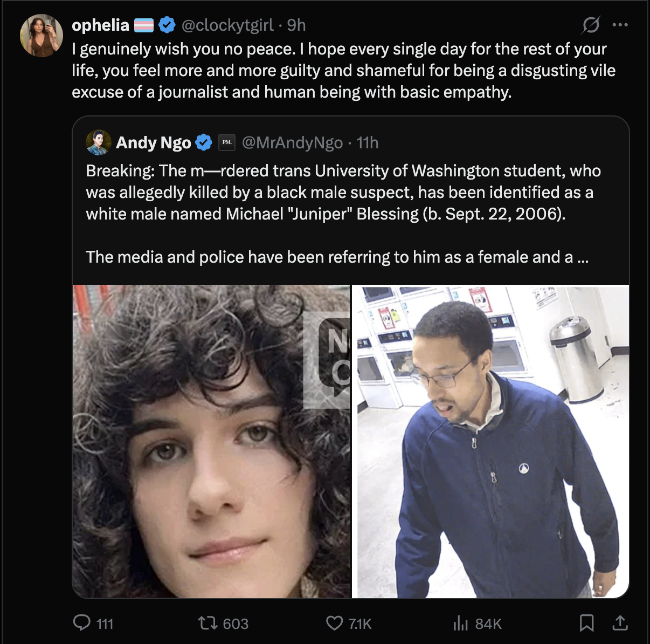Bookmark this post
Screen dimensions: 650x644
point(587,623)
